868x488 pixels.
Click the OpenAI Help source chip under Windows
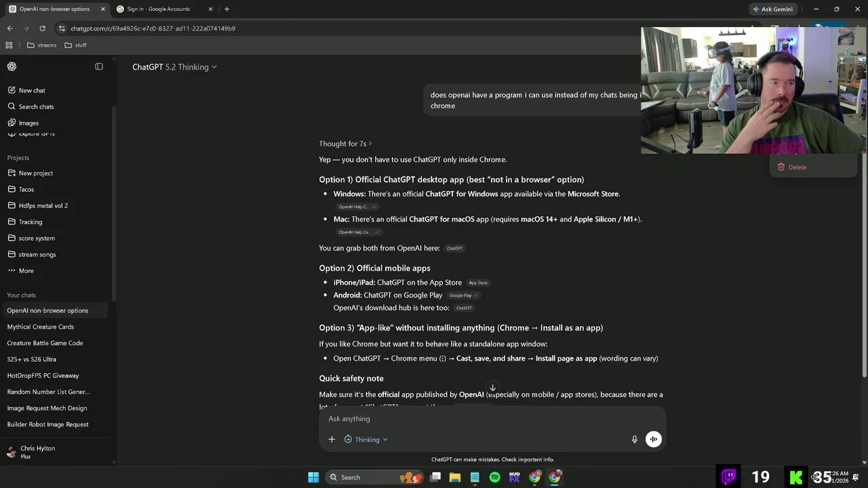[357, 207]
